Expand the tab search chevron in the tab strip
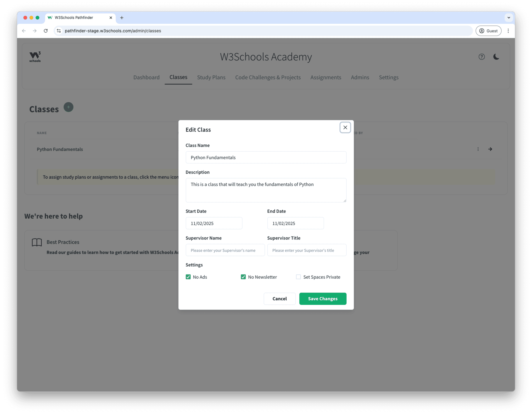Screen dimensions: 532x414 click(509, 18)
